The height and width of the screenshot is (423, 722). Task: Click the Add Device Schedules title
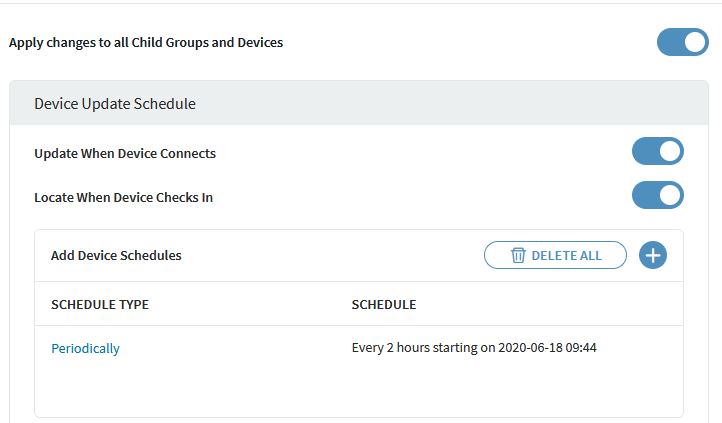116,255
